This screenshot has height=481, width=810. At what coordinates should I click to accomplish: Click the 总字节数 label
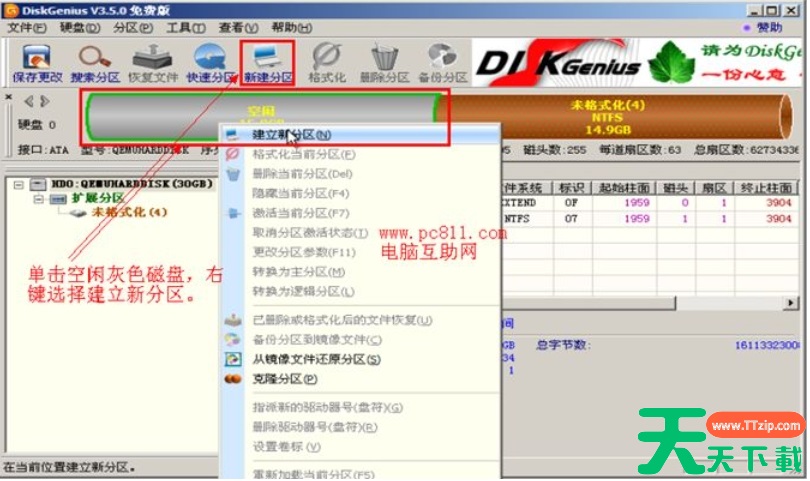(563, 345)
